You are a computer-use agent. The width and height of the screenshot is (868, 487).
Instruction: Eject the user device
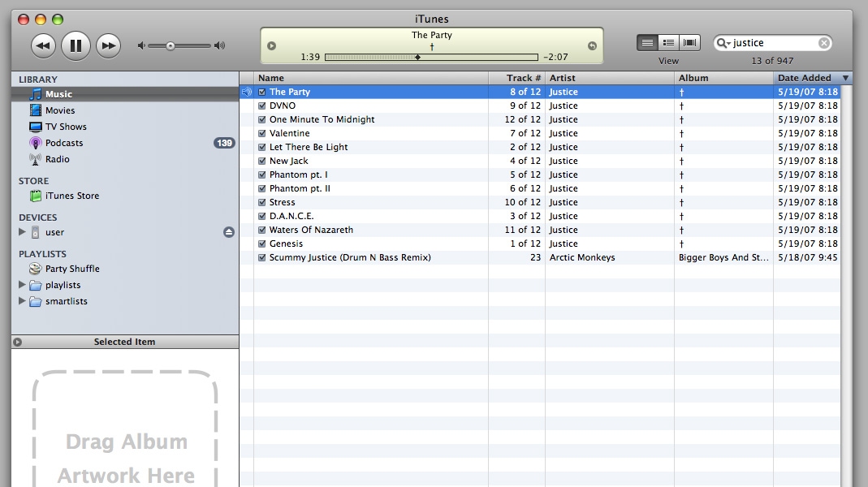pos(227,232)
